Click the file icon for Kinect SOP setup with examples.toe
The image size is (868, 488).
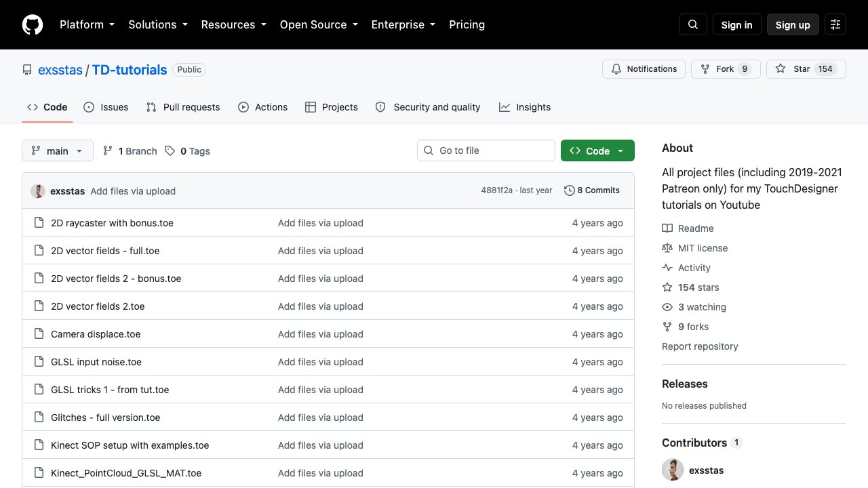[39, 445]
